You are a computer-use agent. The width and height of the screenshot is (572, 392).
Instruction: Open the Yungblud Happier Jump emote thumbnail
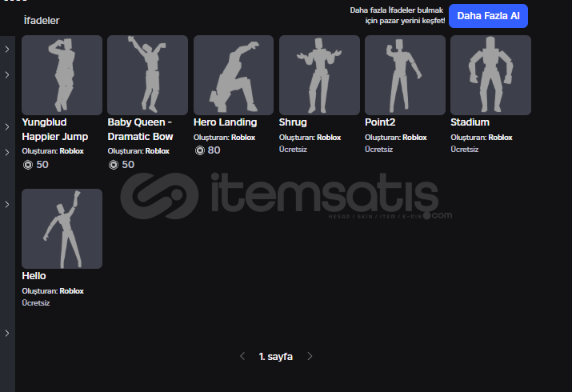click(62, 75)
